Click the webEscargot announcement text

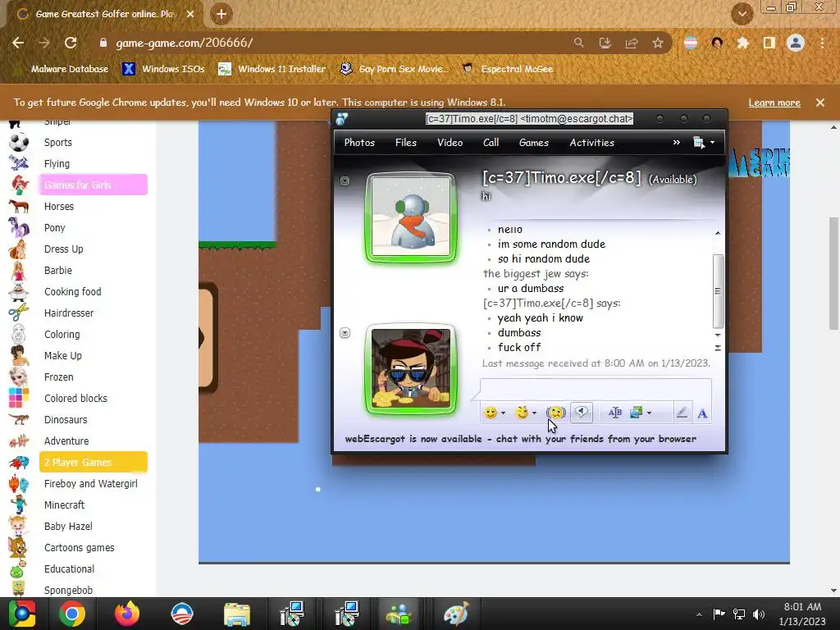[x=521, y=439]
